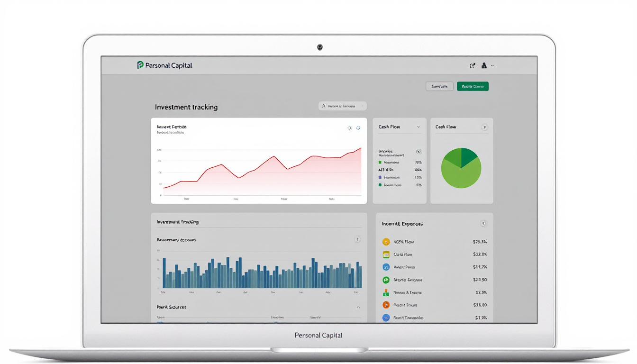Click the orange Asset Focus icon
The height and width of the screenshot is (364, 637).
386,305
